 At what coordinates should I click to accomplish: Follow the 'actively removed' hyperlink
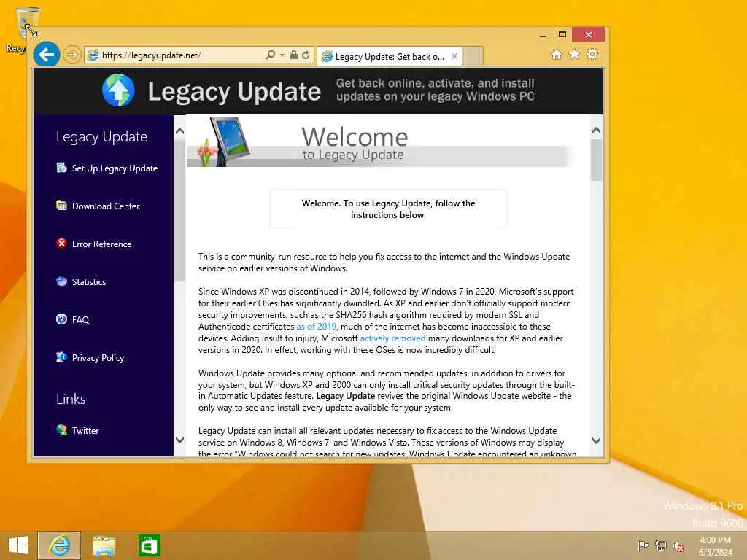[x=392, y=338]
